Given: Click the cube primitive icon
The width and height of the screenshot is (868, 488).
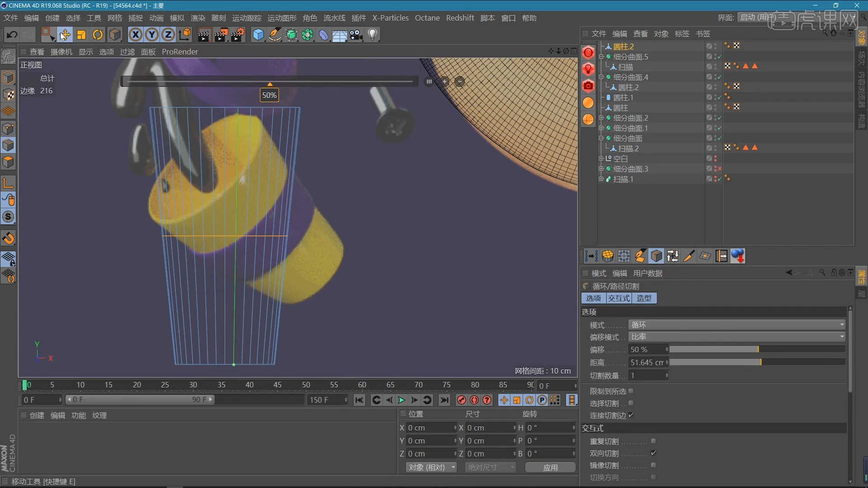Looking at the screenshot, I should coord(258,35).
